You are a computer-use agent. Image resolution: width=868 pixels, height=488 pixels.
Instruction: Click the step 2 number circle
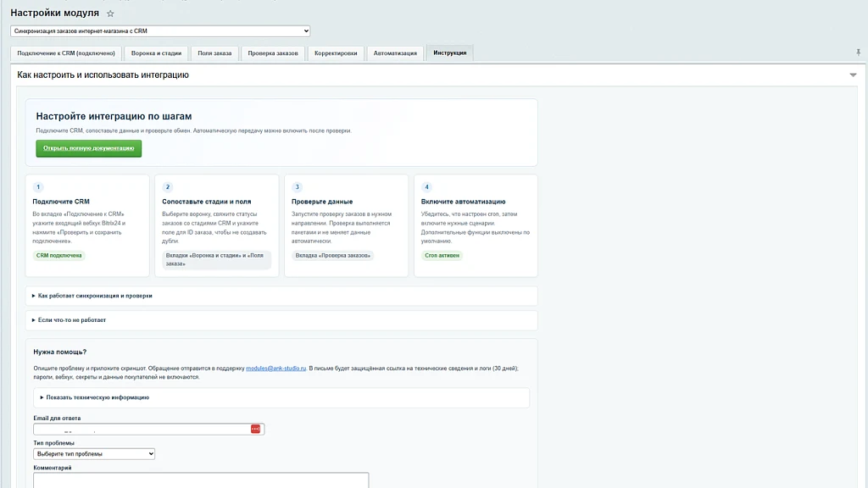168,187
